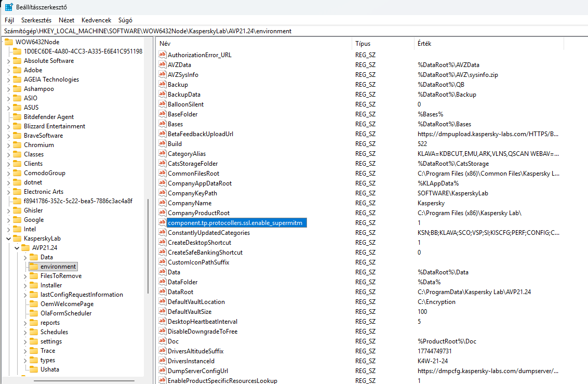The height and width of the screenshot is (384, 588).
Task: Click the string icon beside CreateDesktopShortcut
Action: pyautogui.click(x=163, y=242)
